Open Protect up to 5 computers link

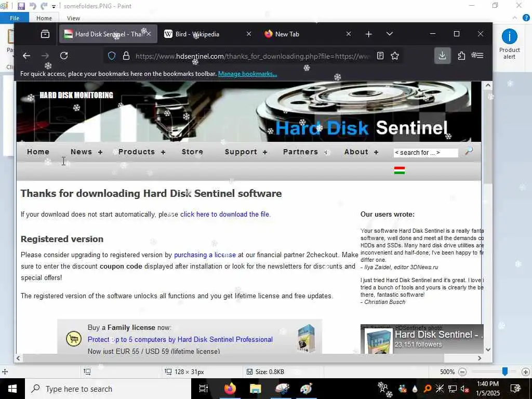pos(180,339)
